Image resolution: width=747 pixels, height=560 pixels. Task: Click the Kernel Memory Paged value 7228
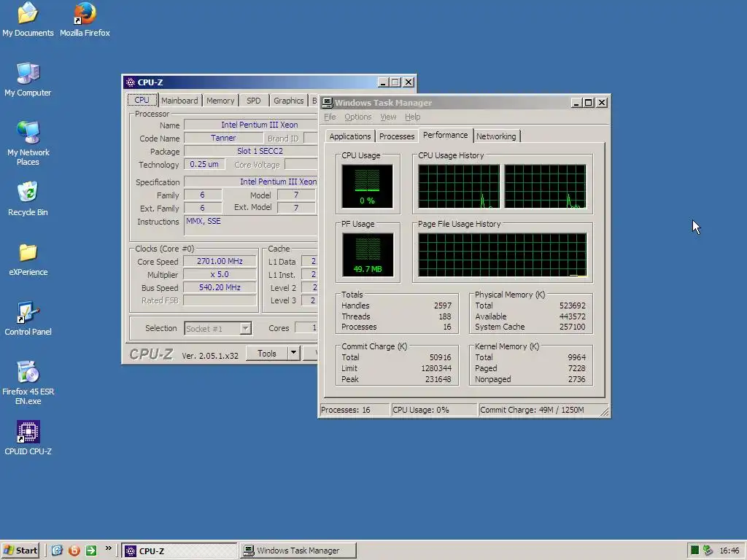(x=576, y=368)
